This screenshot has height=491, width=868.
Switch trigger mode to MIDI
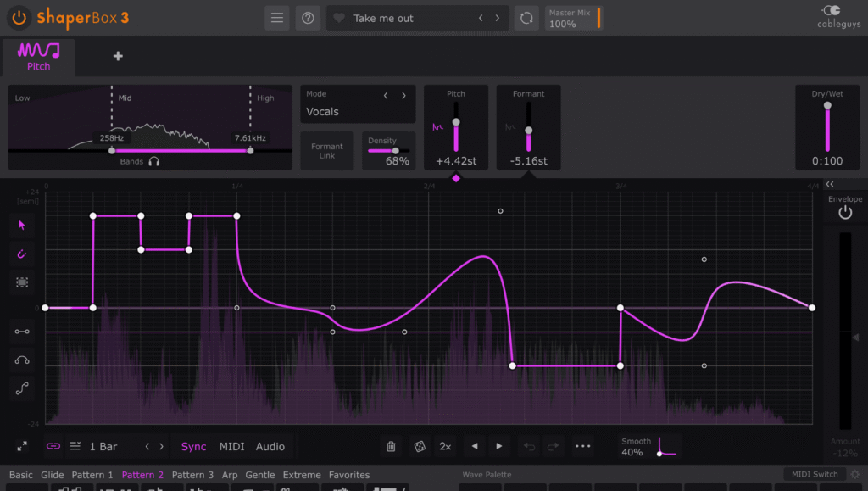232,447
